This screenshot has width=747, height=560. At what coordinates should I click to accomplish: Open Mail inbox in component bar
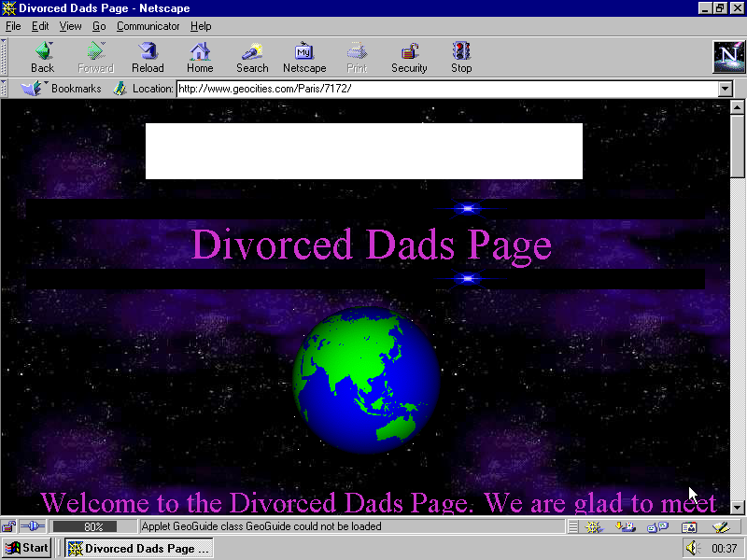point(626,527)
